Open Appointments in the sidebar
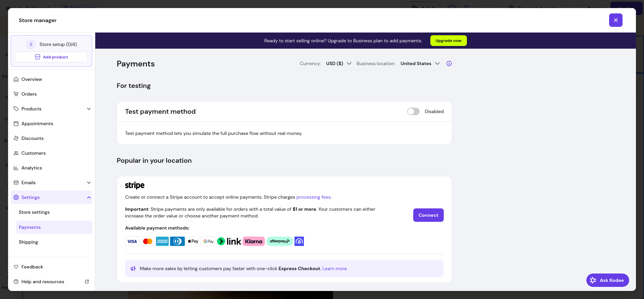 point(51,123)
